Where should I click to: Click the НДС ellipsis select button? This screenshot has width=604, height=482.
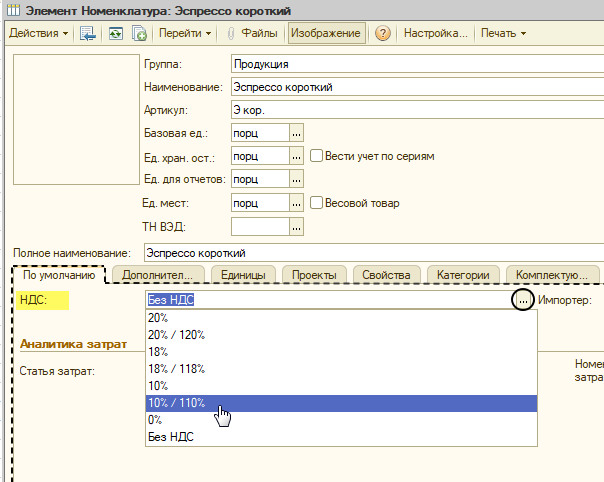pos(523,300)
